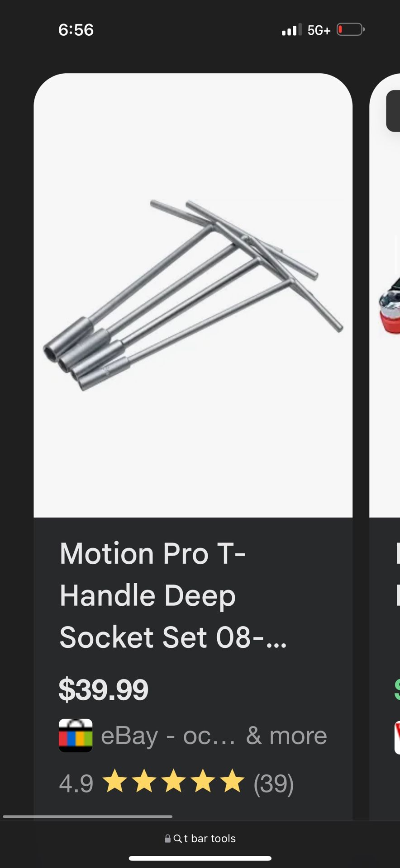Tap the dark button on the next card

393,111
